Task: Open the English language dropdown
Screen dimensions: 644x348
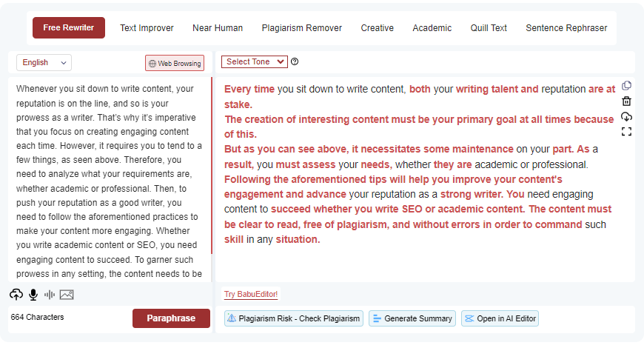Action: click(44, 63)
